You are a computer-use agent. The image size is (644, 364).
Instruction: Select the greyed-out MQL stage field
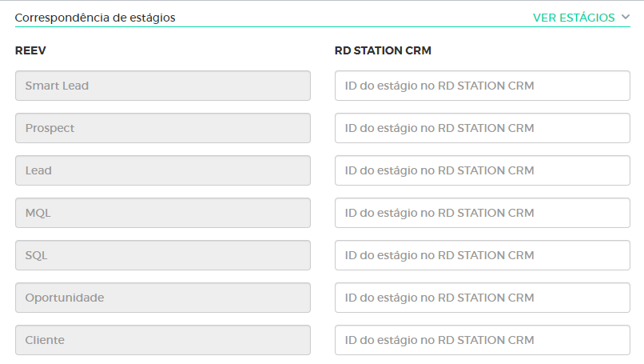tap(162, 213)
